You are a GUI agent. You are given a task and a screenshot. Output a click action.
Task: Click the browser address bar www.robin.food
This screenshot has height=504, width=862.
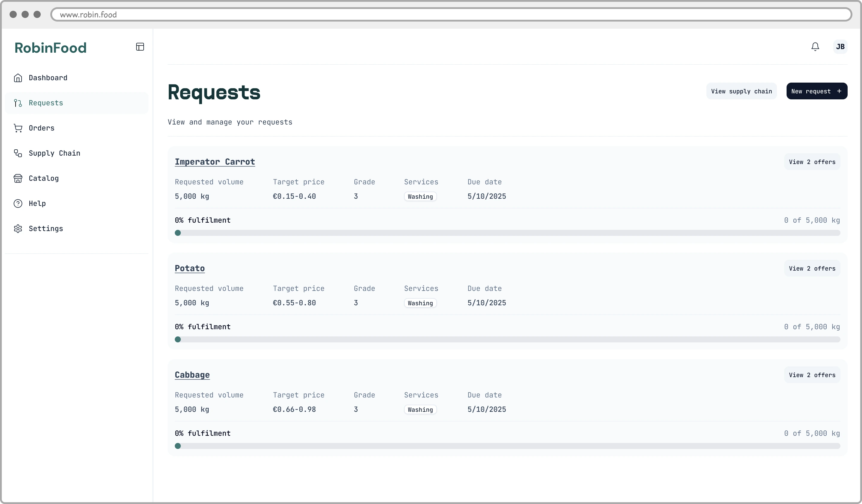(451, 15)
